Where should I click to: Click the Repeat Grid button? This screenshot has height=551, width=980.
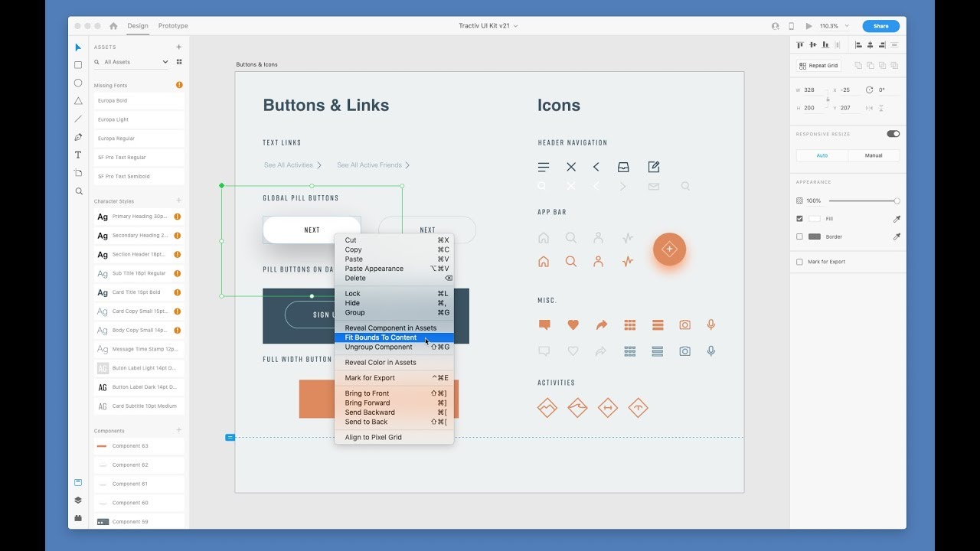tap(819, 66)
